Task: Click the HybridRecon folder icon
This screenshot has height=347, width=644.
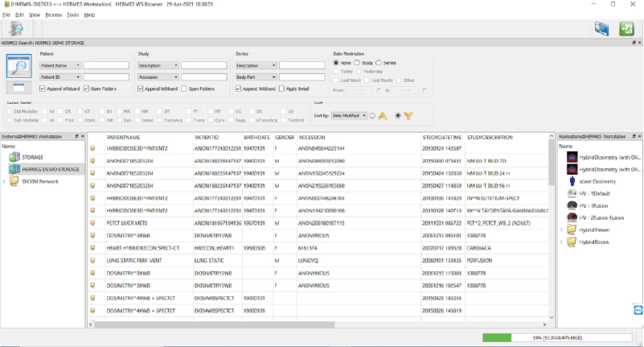Action: coord(572,242)
